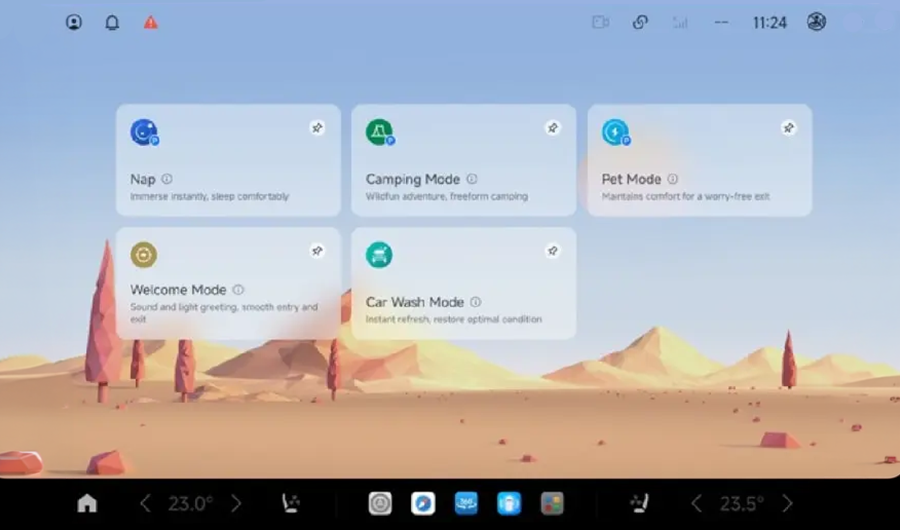Click 'Instant refresh, restore optimal condition' text
This screenshot has width=900, height=530.
453,319
